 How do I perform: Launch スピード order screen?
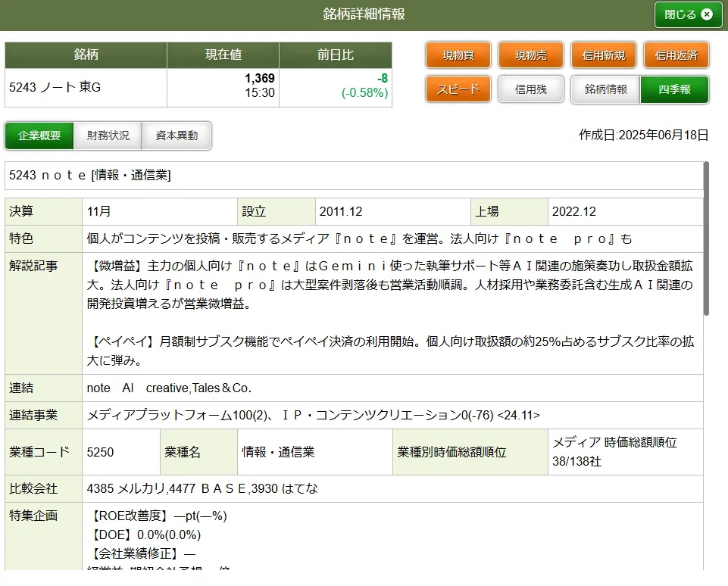click(x=458, y=89)
